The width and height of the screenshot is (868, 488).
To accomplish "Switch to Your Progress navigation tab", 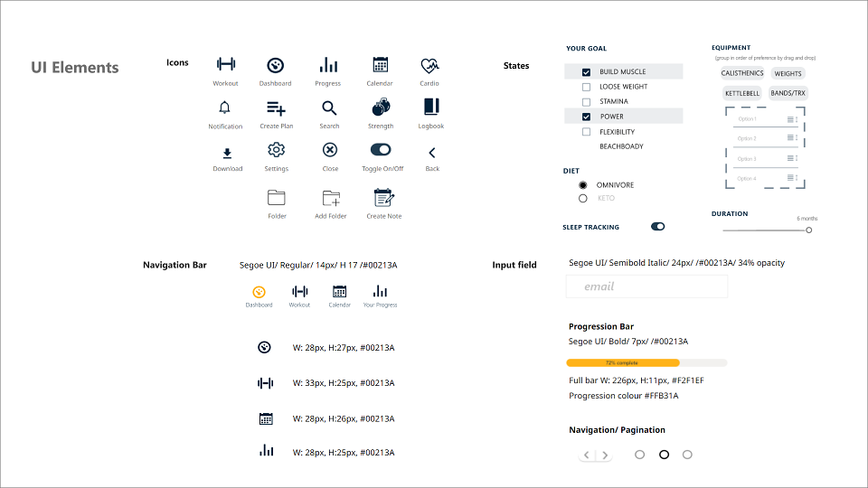I will tap(380, 296).
